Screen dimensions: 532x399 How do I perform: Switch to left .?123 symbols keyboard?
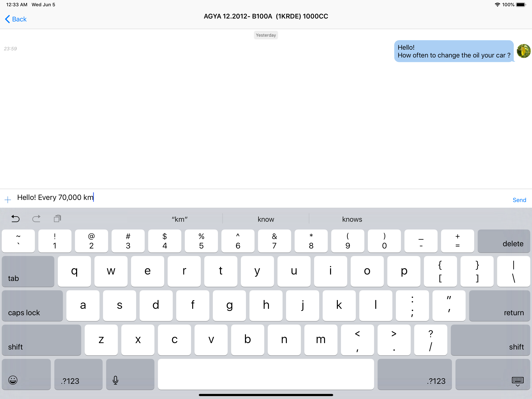tap(78, 374)
